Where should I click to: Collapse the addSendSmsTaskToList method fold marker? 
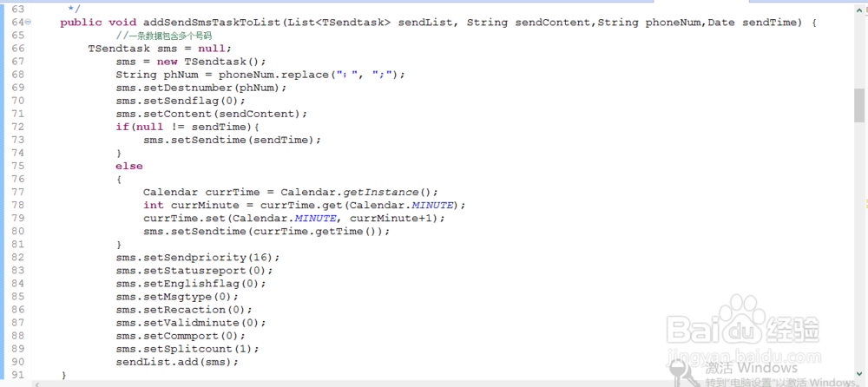point(28,23)
